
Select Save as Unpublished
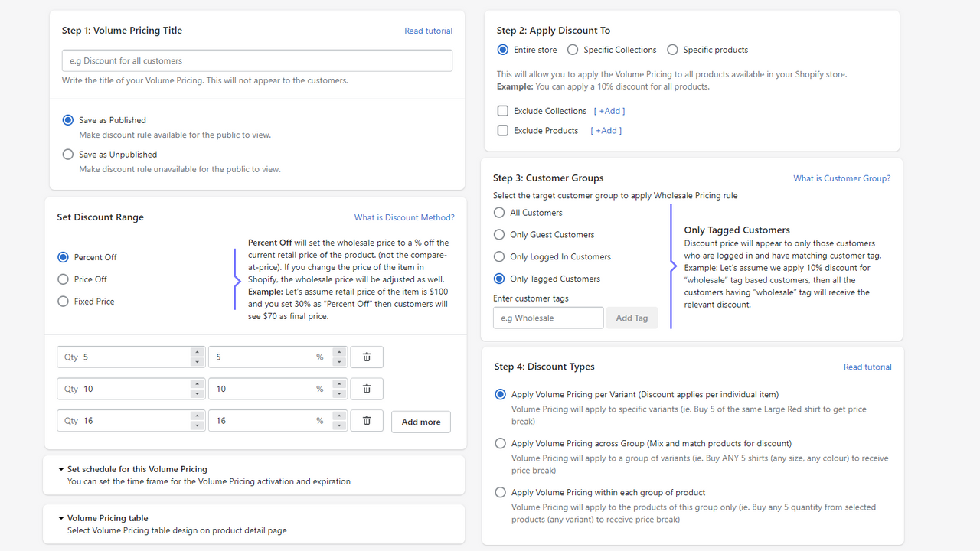[x=67, y=154]
